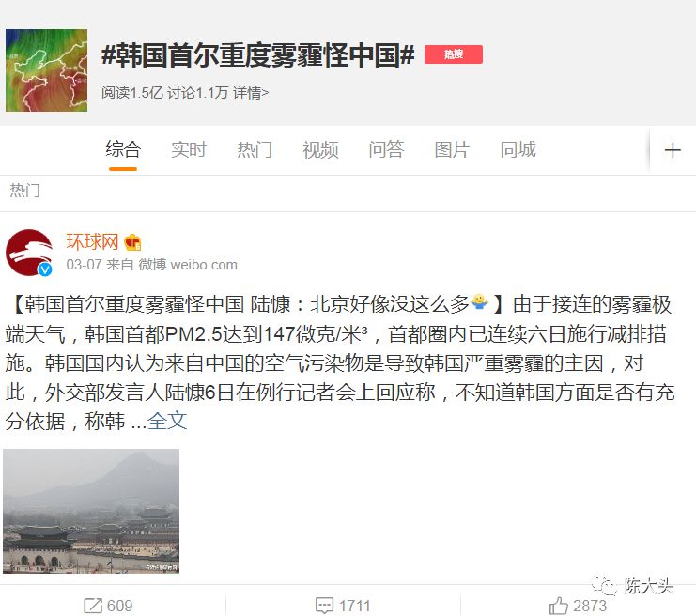Click the red 热搜 badge
Viewport: 696px width, 616px height.
454,54
